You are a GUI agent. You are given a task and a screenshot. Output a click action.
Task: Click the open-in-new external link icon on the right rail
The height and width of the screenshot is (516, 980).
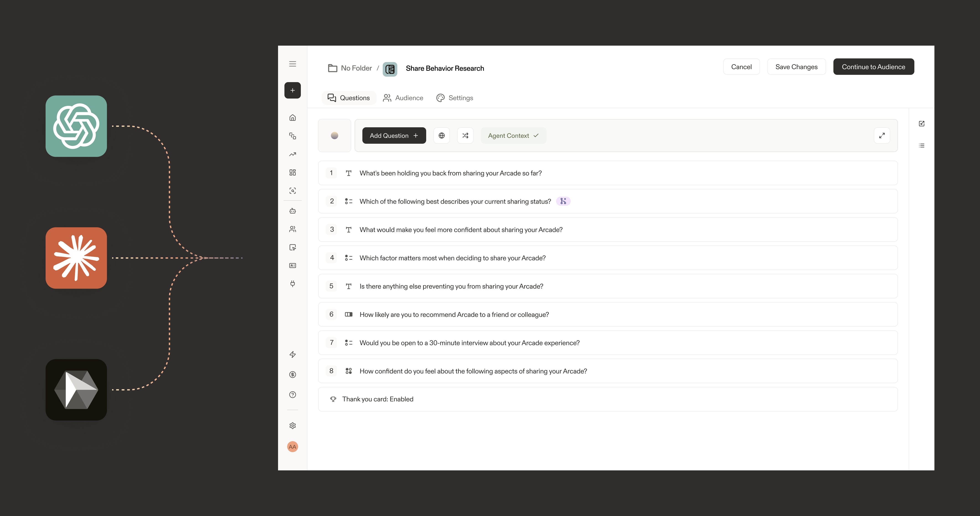point(921,123)
